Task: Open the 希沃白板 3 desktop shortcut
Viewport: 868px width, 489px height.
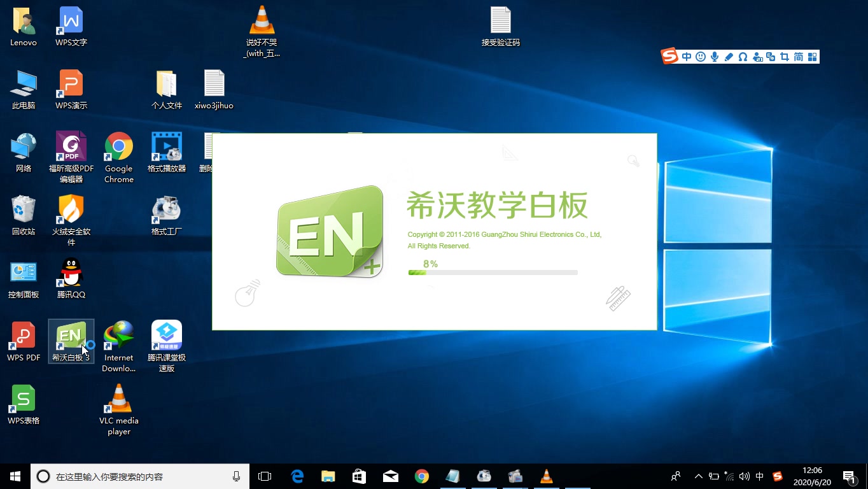Action: (71, 341)
